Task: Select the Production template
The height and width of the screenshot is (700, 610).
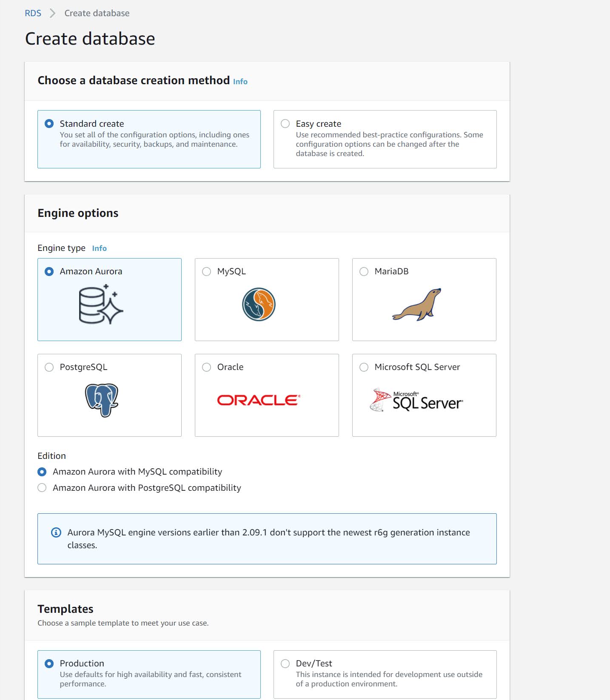Action: pyautogui.click(x=49, y=663)
